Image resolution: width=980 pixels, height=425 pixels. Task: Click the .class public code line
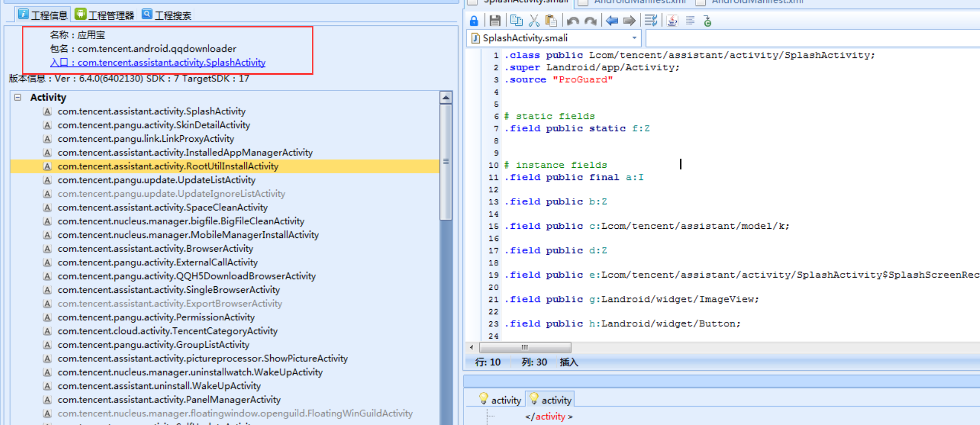pyautogui.click(x=689, y=55)
